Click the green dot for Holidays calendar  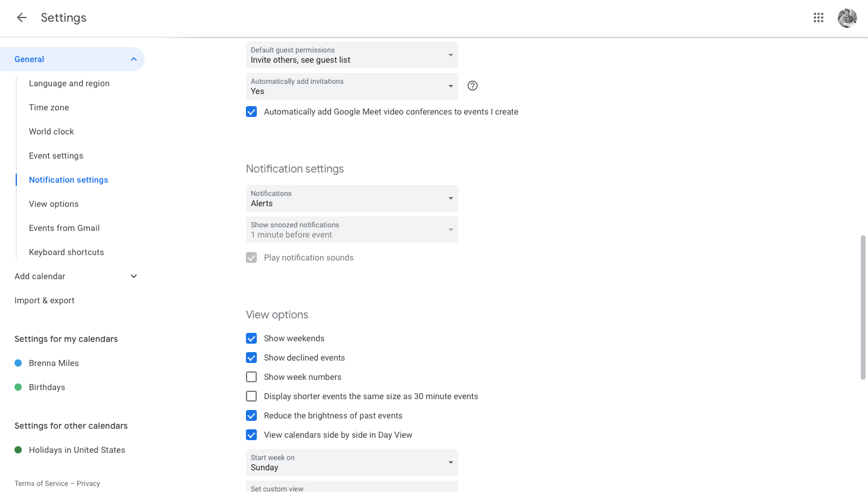click(x=17, y=450)
